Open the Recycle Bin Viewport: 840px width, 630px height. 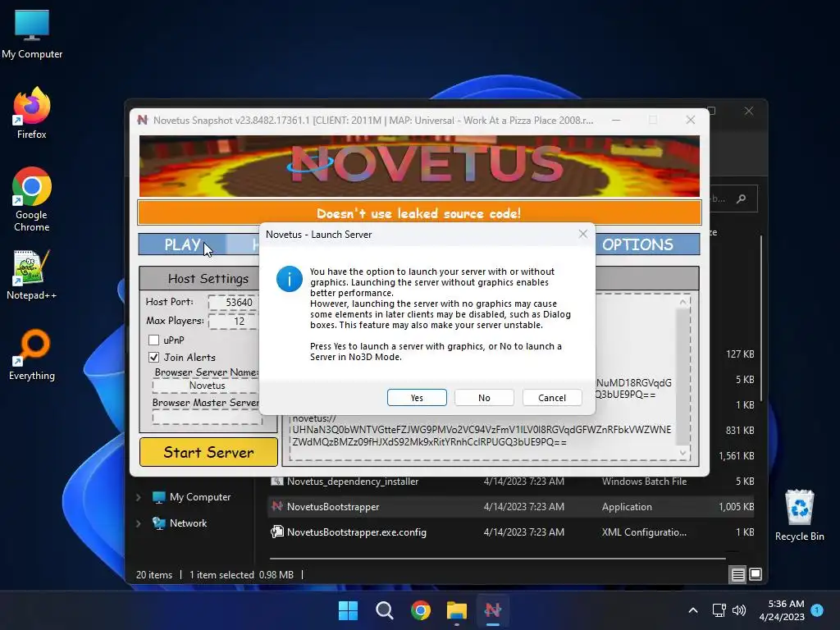click(x=799, y=515)
